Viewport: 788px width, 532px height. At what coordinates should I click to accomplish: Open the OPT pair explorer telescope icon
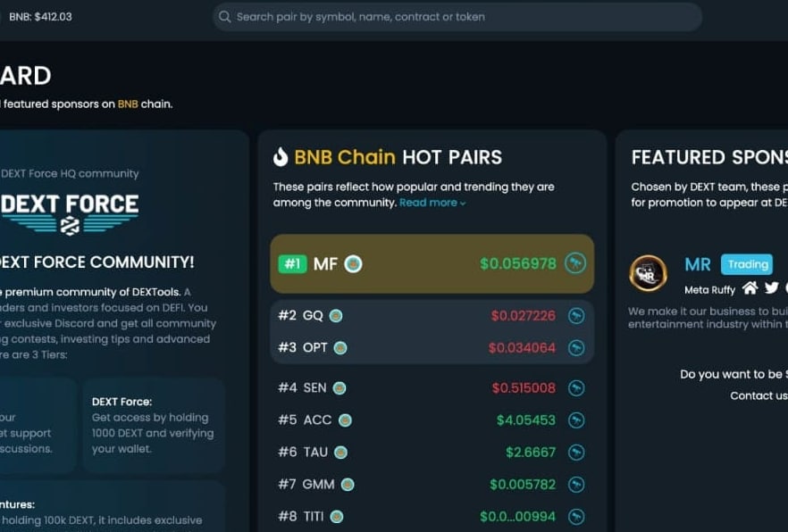click(576, 348)
